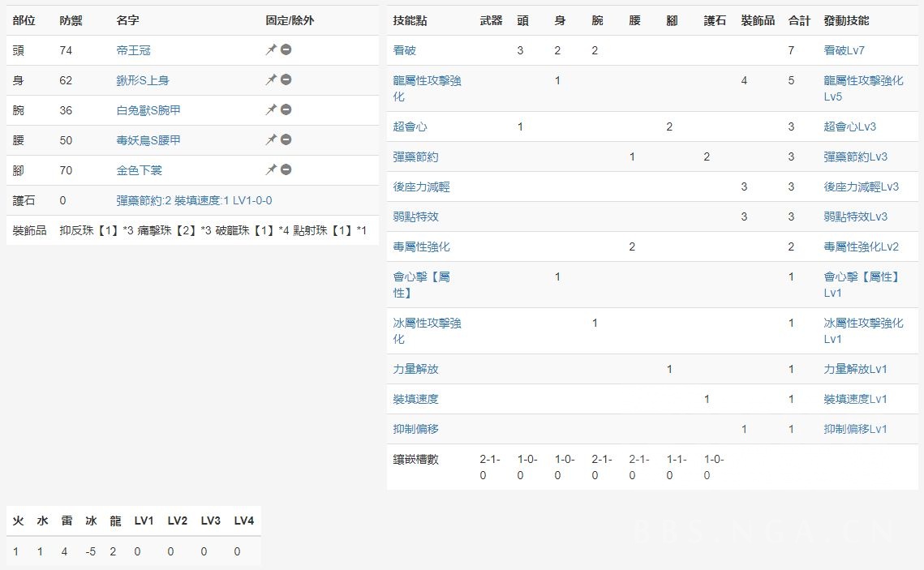Exclude the 帝王冠 head armor
This screenshot has width=924, height=570.
point(286,50)
